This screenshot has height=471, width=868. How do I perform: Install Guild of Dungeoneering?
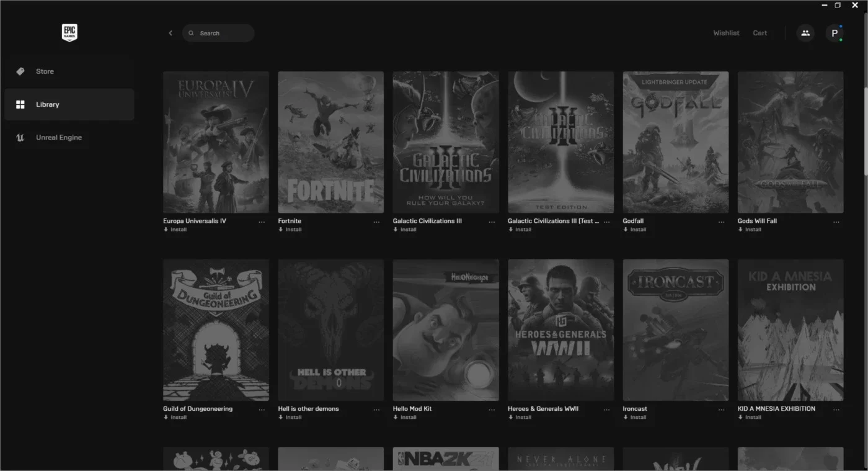click(x=175, y=418)
